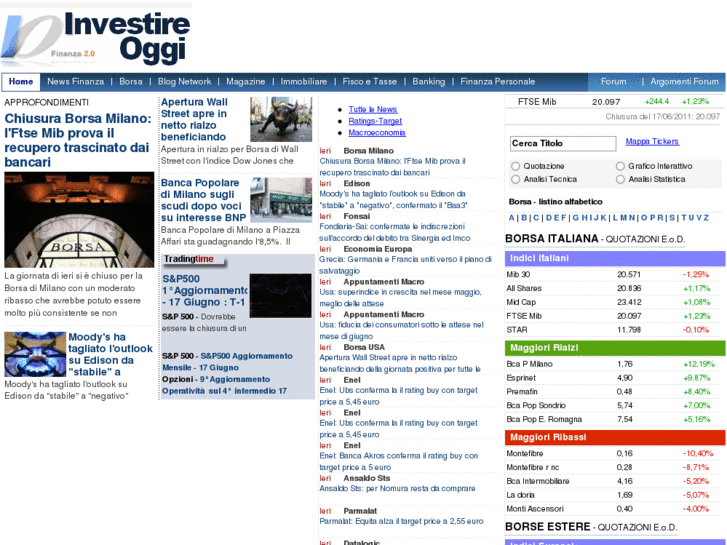The height and width of the screenshot is (545, 727).
Task: Click the BNP bank storefront thumbnail
Action: [x=281, y=200]
